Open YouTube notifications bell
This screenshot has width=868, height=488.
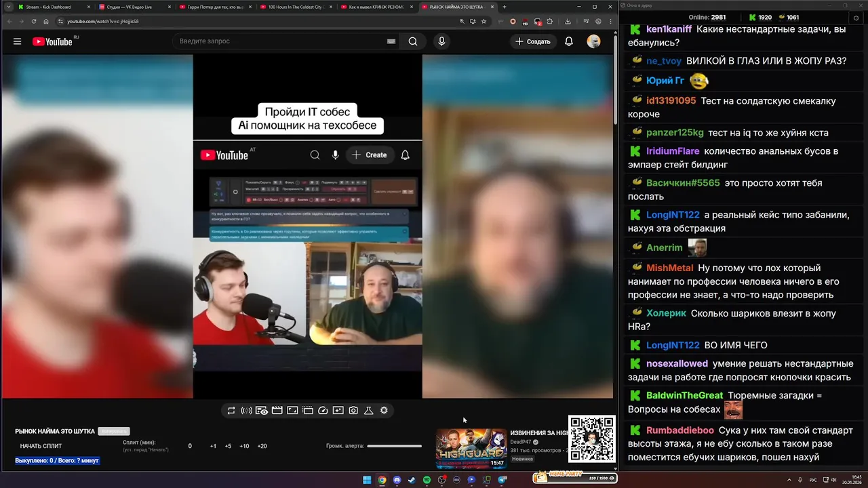point(569,41)
